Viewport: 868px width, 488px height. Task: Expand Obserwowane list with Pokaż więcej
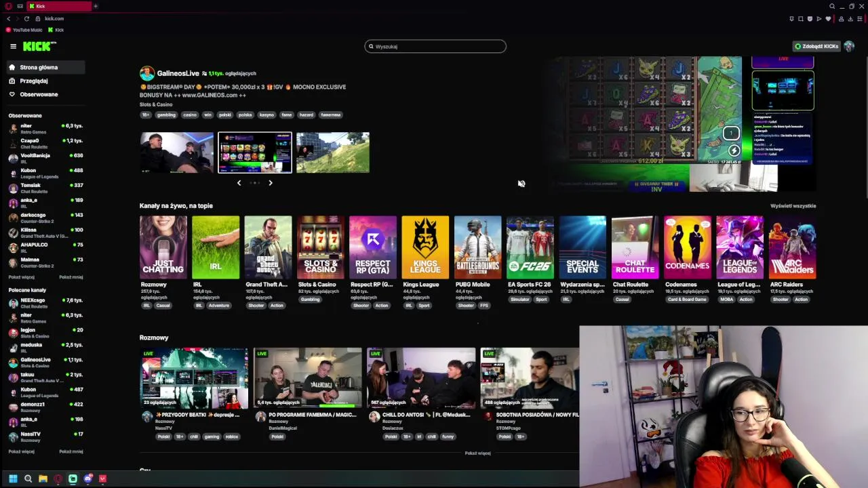21,277
